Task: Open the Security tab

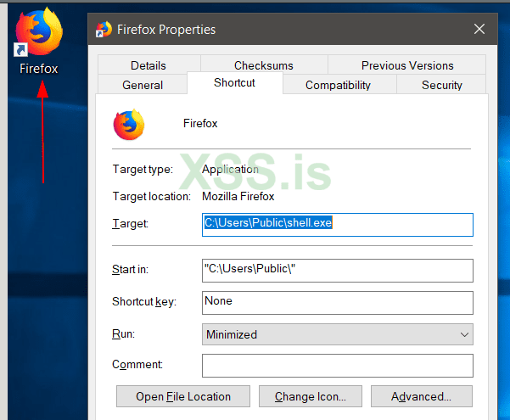Action: pos(441,85)
